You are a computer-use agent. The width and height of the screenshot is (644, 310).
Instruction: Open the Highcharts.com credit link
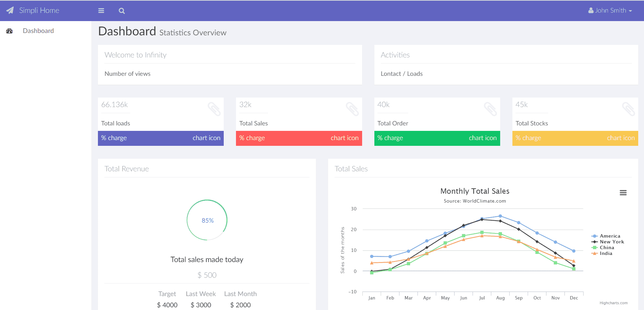pos(613,303)
